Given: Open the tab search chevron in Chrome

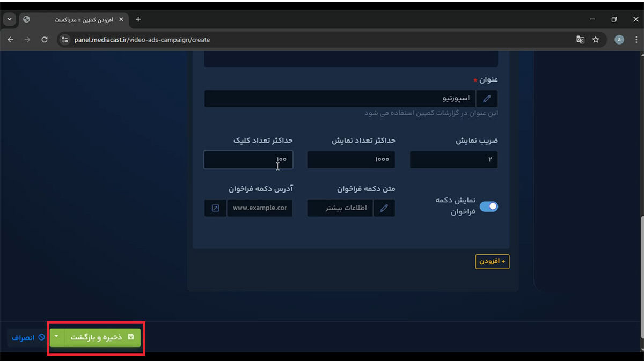Looking at the screenshot, I should (9, 19).
